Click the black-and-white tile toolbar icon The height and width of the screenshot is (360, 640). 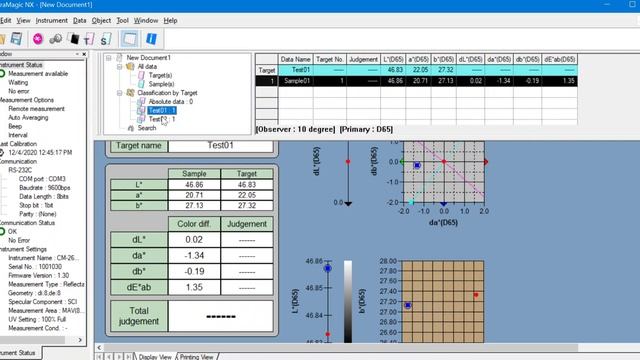[x=73, y=39]
